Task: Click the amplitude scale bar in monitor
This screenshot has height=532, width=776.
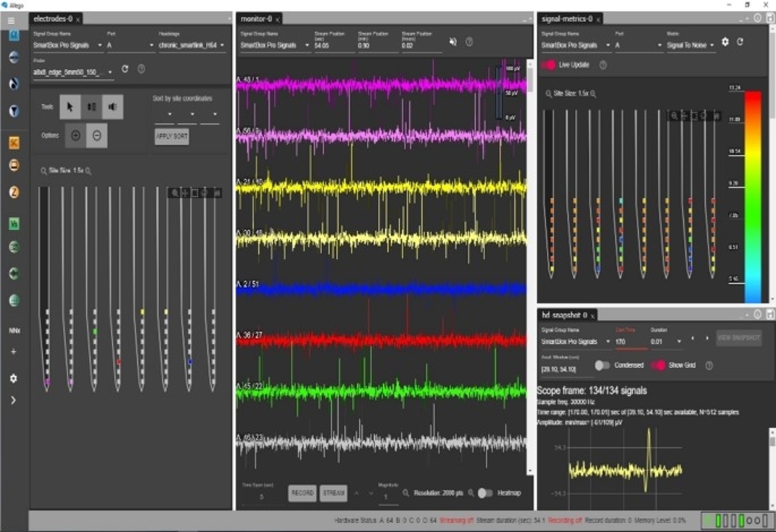Action: pos(498,93)
